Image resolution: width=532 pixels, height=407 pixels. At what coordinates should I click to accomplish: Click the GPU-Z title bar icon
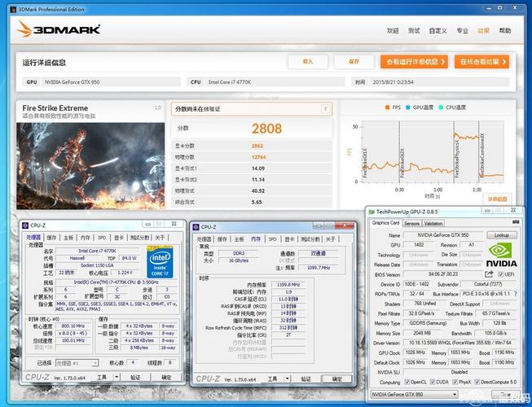point(372,212)
